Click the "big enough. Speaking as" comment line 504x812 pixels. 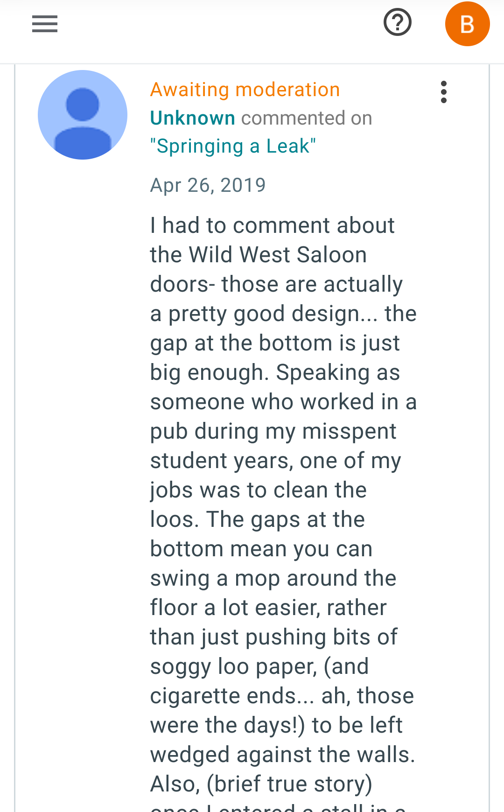(275, 372)
